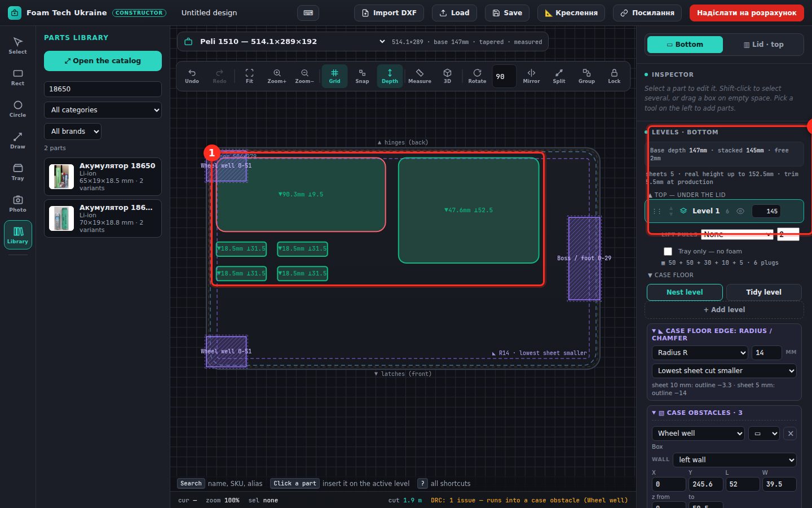The width and height of the screenshot is (812, 508).
Task: Select the Tidy level option
Action: (764, 292)
